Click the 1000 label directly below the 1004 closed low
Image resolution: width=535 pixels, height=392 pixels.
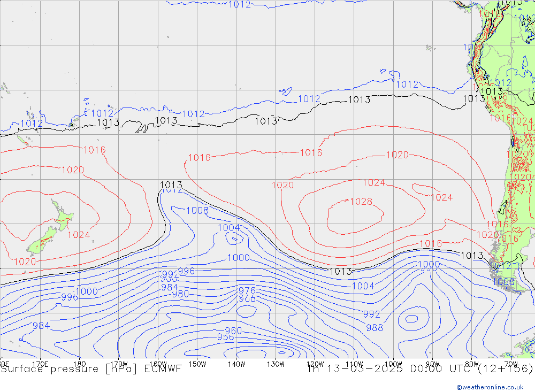tap(239, 258)
